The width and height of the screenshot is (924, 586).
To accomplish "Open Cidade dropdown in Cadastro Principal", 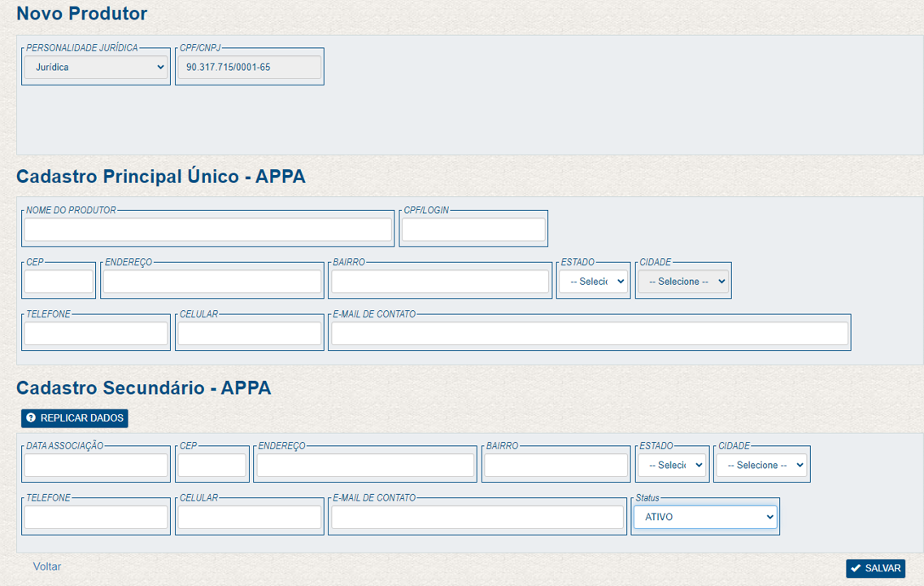I will coord(682,282).
